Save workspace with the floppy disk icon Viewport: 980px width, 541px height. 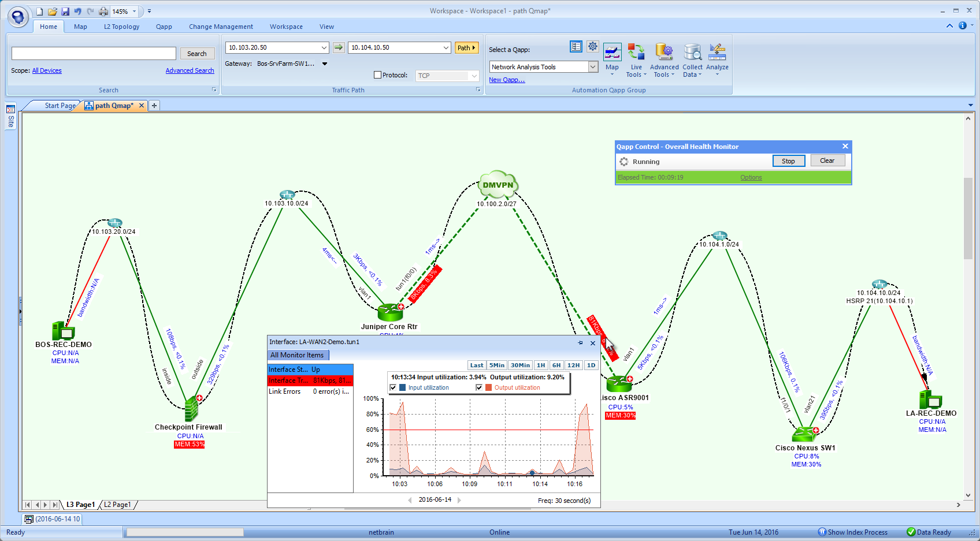(65, 12)
